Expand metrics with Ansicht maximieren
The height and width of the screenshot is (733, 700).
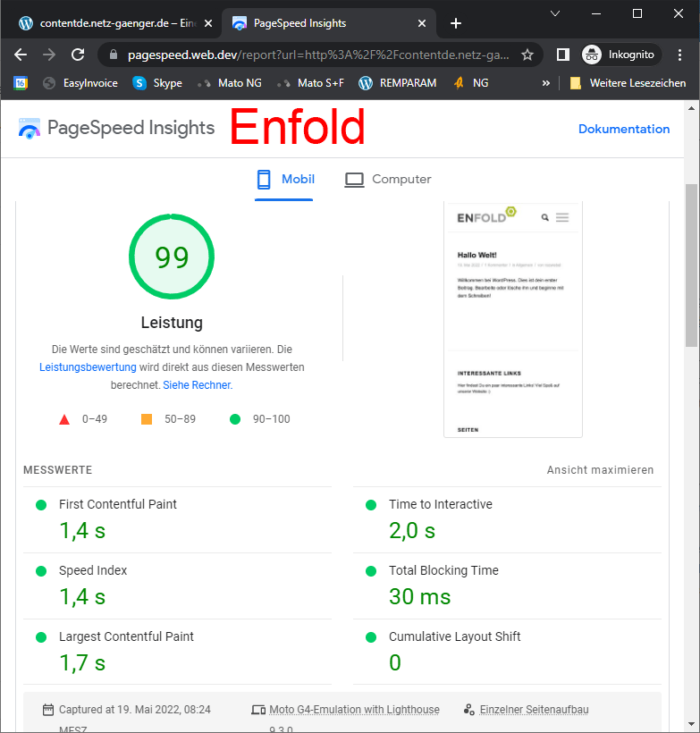coord(600,470)
